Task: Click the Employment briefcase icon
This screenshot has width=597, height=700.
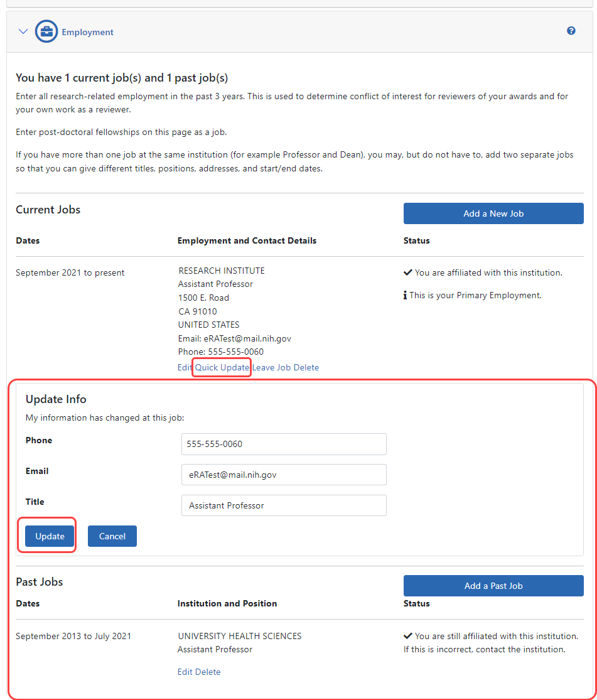Action: coord(46,31)
